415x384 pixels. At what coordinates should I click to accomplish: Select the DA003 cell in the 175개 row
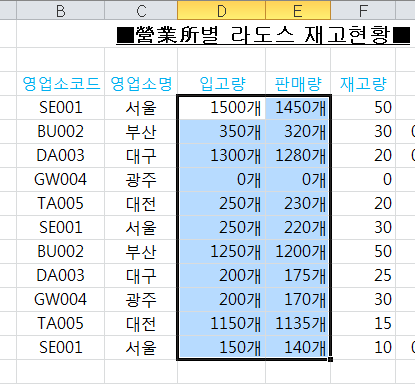click(x=61, y=275)
